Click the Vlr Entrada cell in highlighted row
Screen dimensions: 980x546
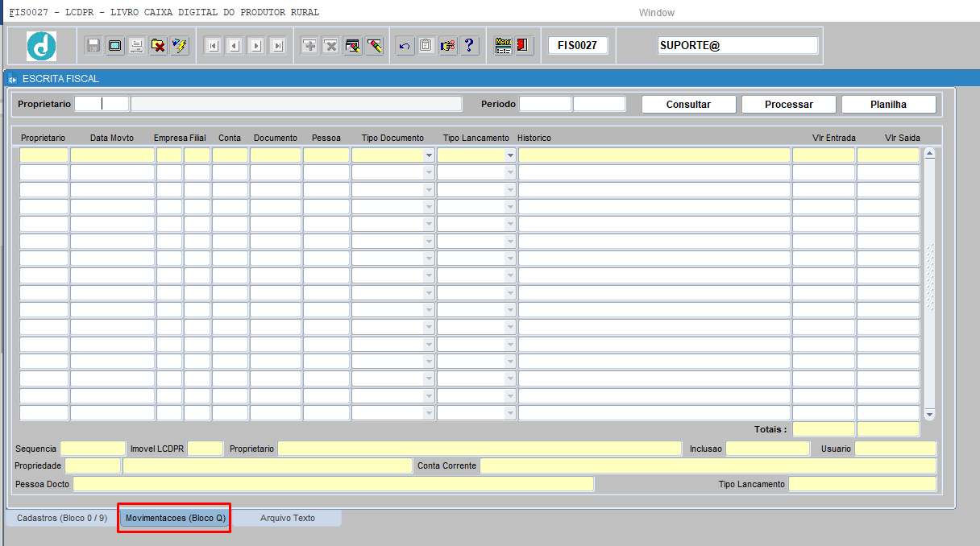pyautogui.click(x=824, y=155)
